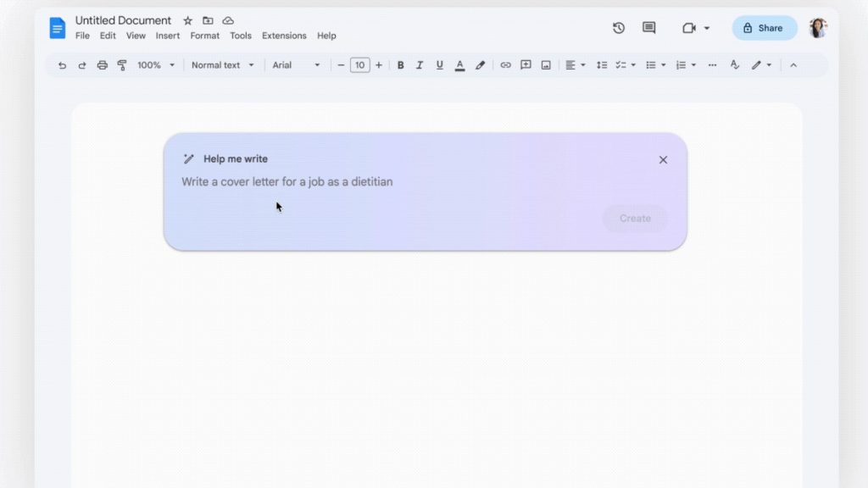Click the Share button
This screenshot has width=868, height=488.
pyautogui.click(x=764, y=28)
